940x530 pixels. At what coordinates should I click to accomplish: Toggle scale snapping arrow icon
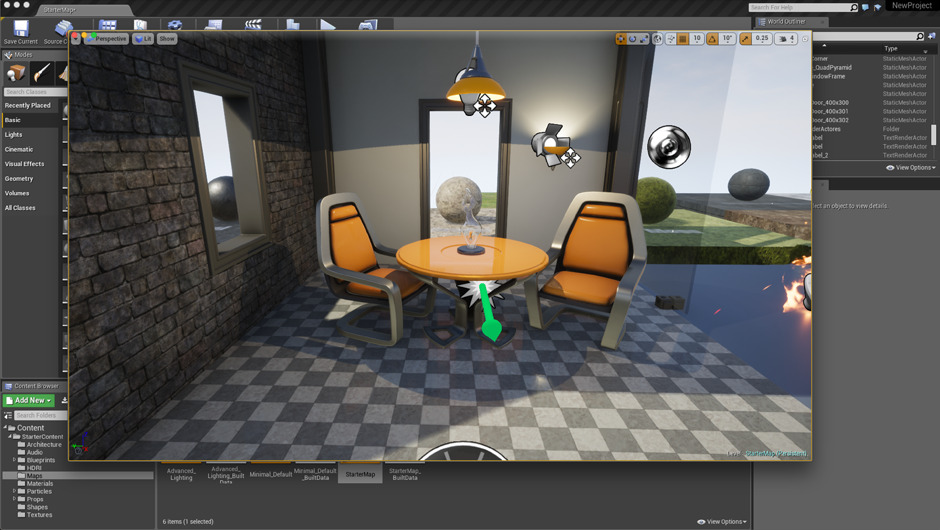point(745,38)
